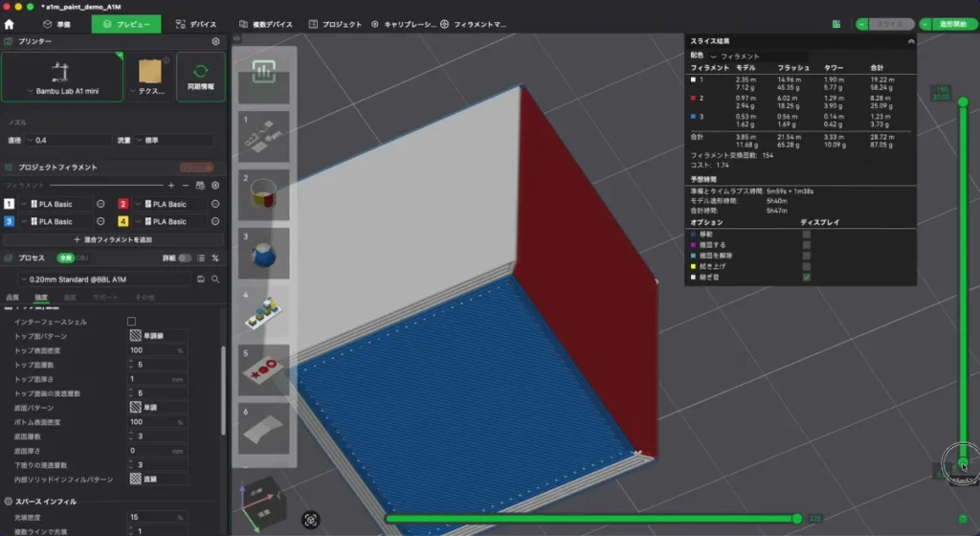980x536 pixels.
Task: Select plate 1 thumbnail
Action: [264, 137]
